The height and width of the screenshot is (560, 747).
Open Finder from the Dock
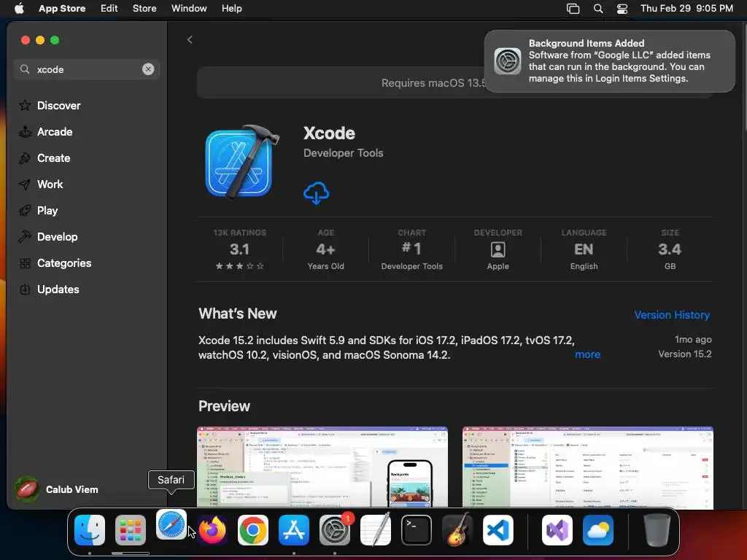tap(90, 530)
